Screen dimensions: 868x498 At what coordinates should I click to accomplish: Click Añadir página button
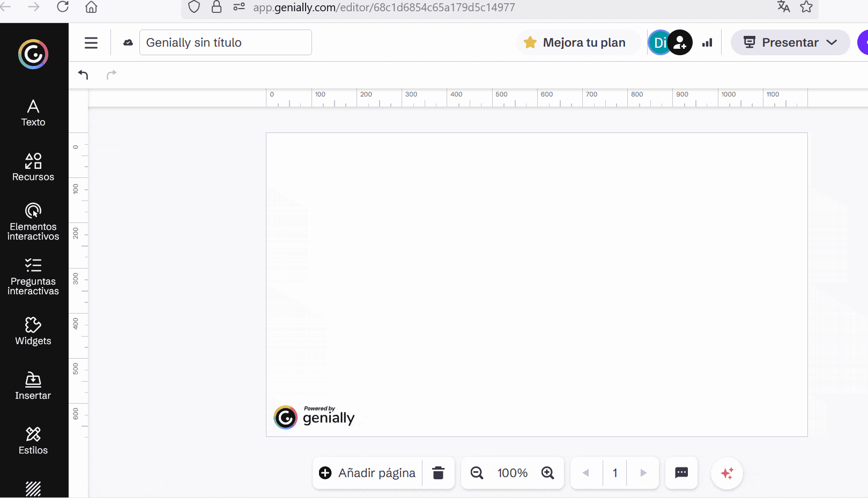coord(368,473)
